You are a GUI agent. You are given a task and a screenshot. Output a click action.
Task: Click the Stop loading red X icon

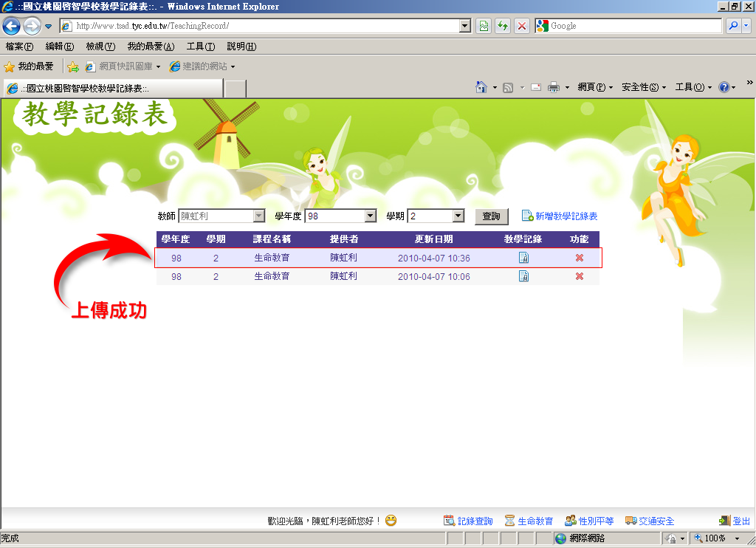522,26
